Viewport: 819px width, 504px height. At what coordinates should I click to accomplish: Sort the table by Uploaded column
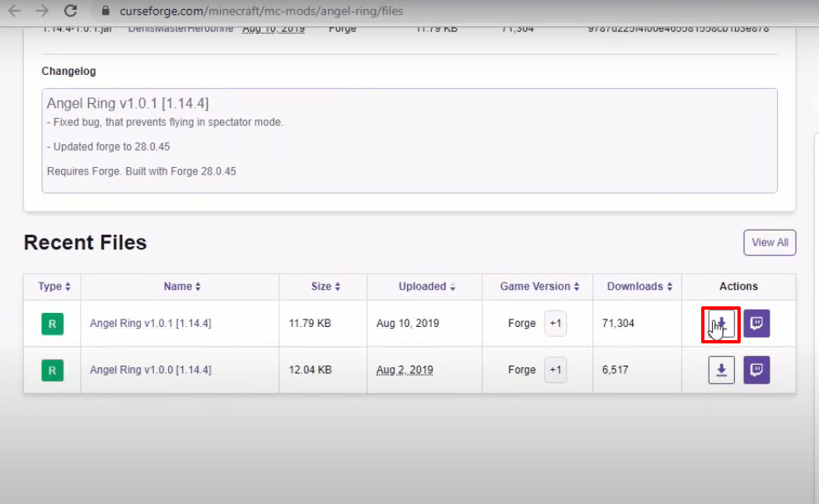[x=427, y=287]
